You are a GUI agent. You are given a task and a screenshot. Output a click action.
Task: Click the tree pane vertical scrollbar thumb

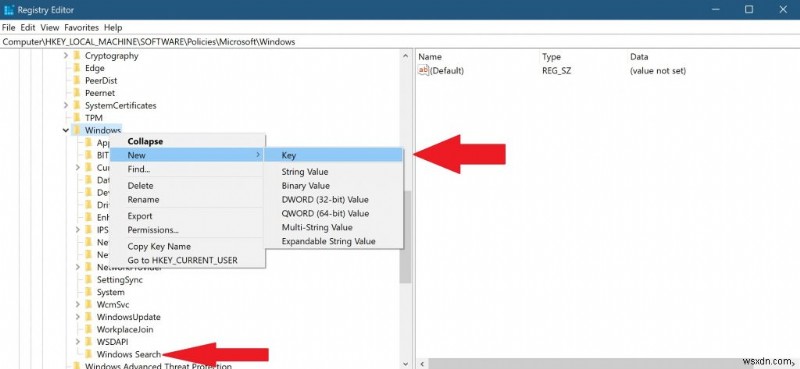(x=406, y=237)
